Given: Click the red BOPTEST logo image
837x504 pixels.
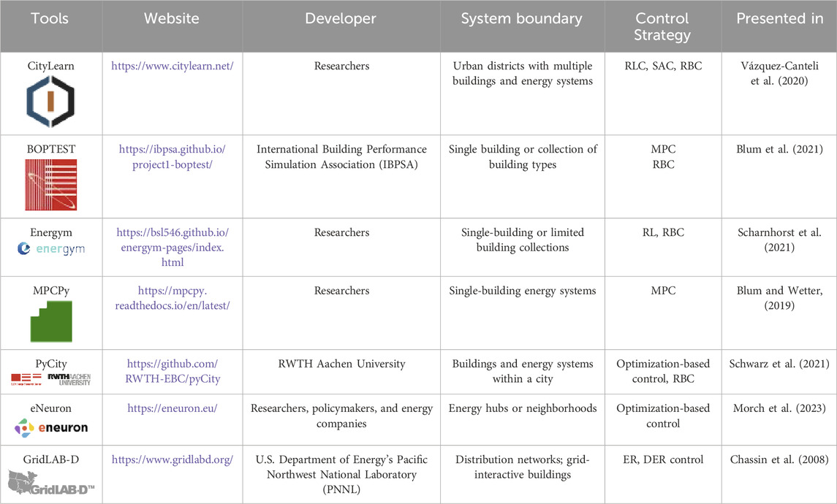Looking at the screenshot, I should 50,185.
